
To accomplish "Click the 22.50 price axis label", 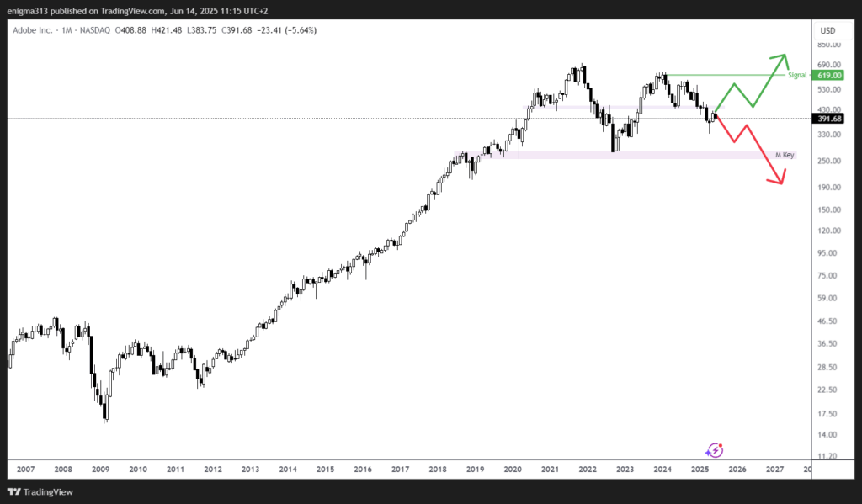I will pyautogui.click(x=827, y=390).
